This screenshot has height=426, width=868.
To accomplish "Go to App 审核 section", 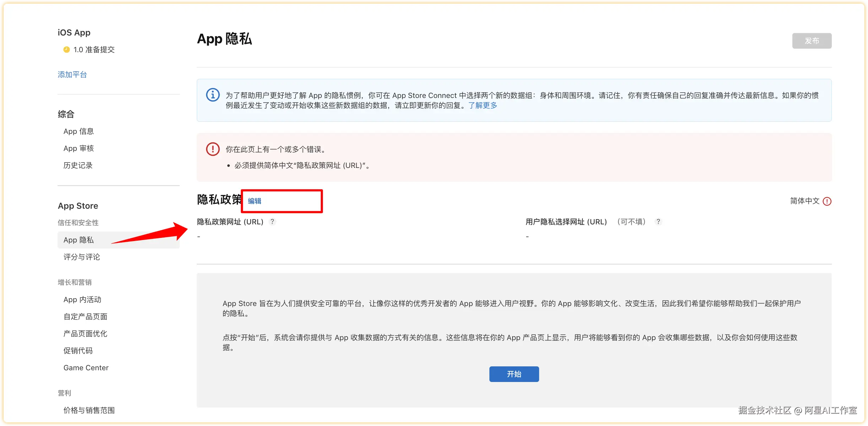I will (x=78, y=148).
